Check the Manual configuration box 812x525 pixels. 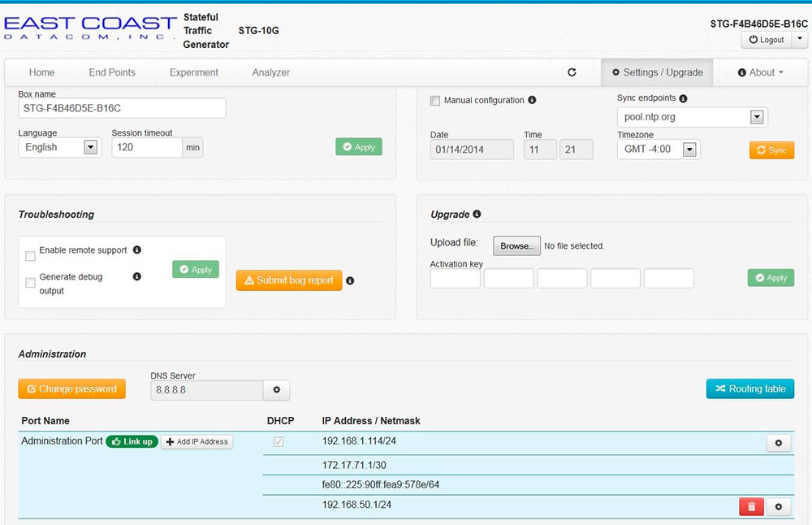tap(434, 101)
